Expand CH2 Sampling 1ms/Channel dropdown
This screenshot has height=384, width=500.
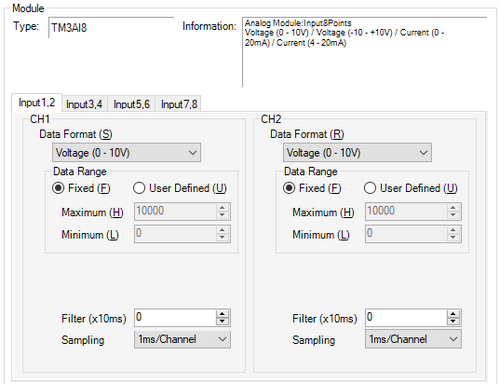click(413, 339)
